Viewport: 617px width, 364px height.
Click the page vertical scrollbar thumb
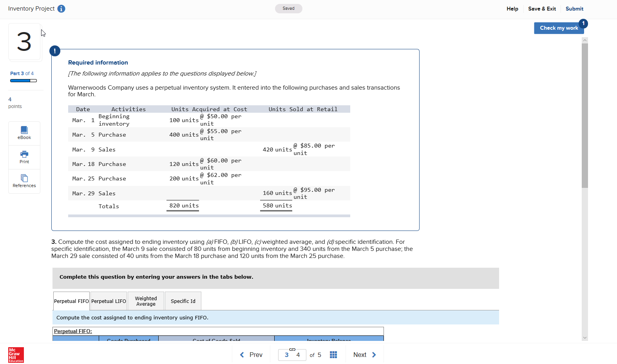[585, 115]
